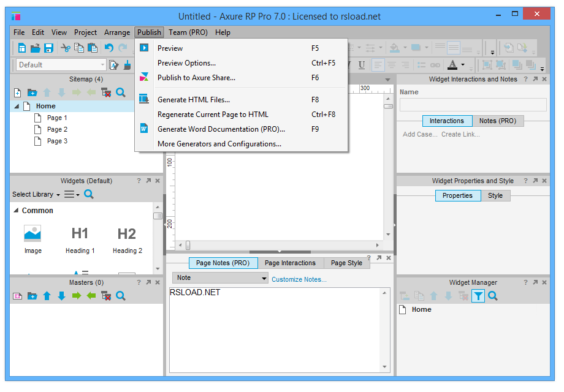The height and width of the screenshot is (392, 564).
Task: Switch to the Notes (PRO) tab
Action: click(498, 121)
